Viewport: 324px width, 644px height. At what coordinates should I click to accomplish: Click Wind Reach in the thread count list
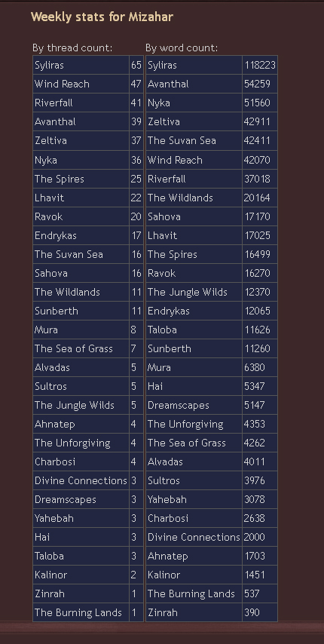coord(62,84)
